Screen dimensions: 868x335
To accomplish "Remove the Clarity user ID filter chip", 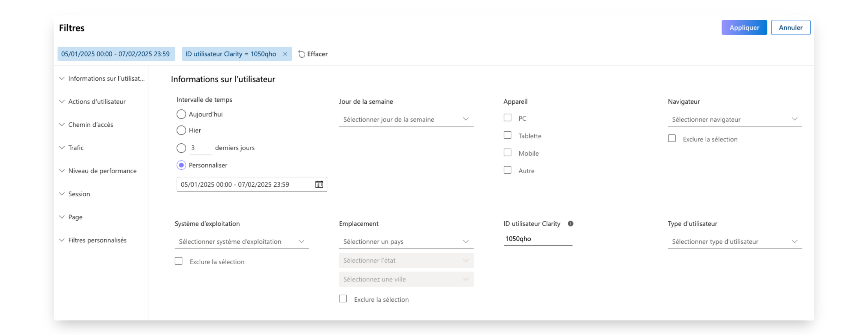I will point(285,54).
